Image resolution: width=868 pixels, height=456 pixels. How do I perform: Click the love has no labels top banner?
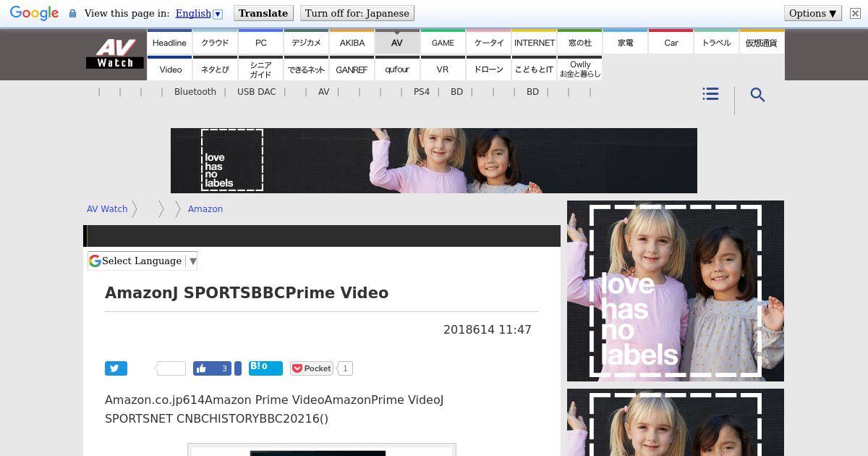(x=434, y=161)
